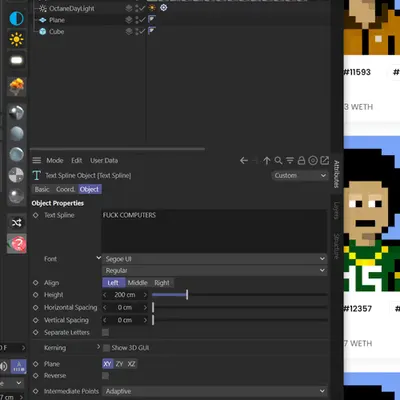This screenshot has width=400, height=400.
Task: Open attributes in new window icon
Action: pos(324,161)
